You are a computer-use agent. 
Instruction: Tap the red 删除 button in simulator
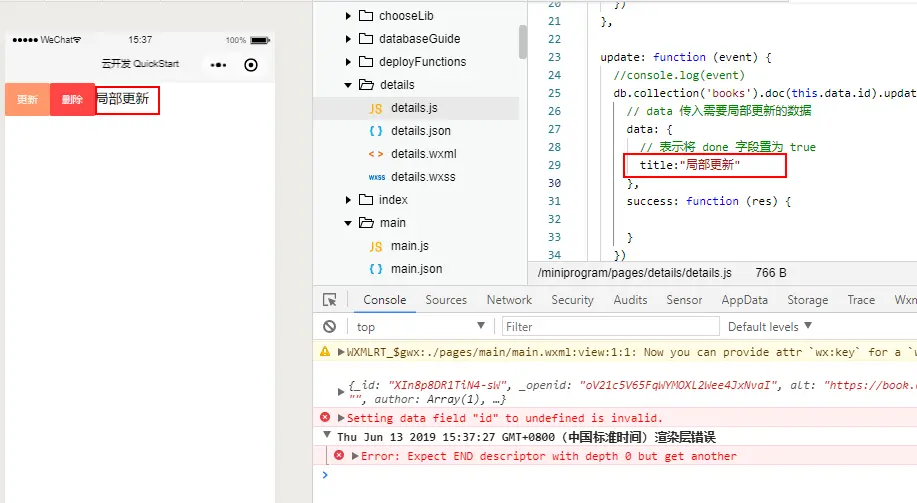72,99
